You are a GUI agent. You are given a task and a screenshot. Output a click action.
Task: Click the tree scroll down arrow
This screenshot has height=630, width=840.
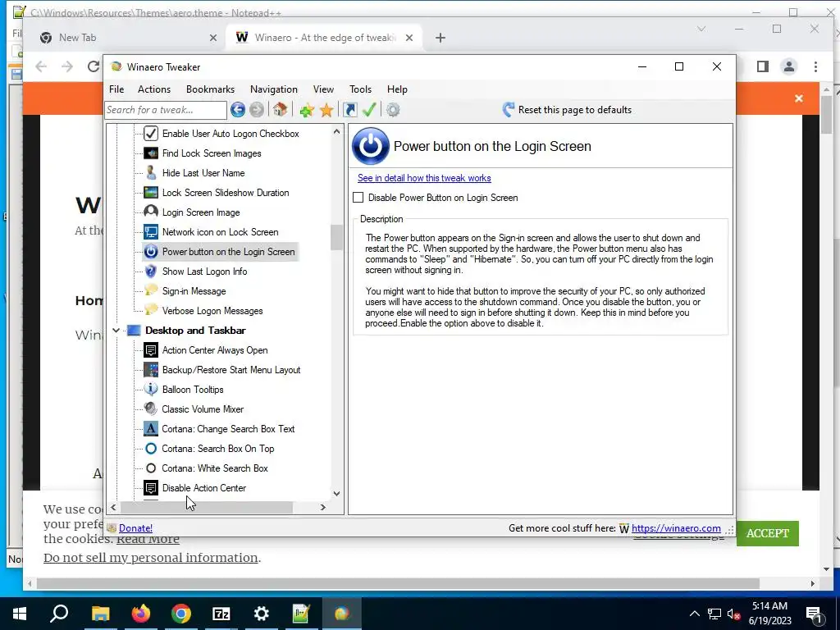(336, 493)
